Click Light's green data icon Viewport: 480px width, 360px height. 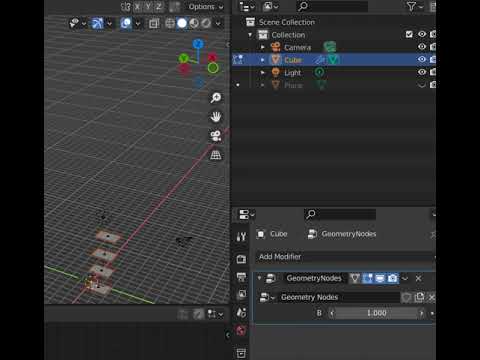click(319, 72)
